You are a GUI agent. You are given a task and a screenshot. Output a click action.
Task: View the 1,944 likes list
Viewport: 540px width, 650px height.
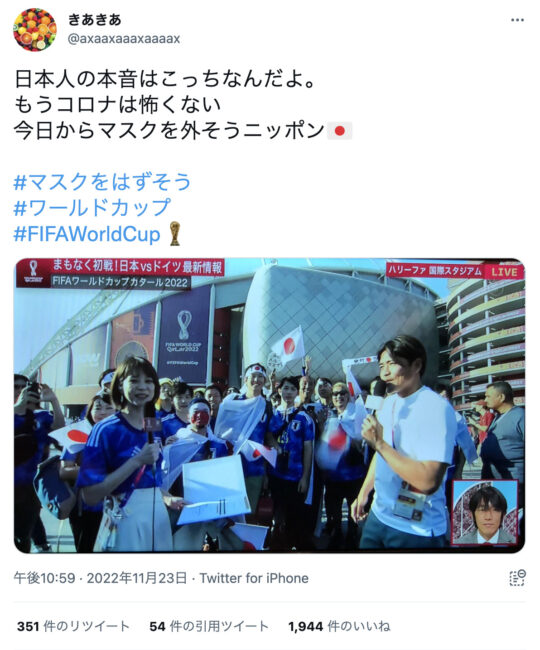tap(339, 626)
